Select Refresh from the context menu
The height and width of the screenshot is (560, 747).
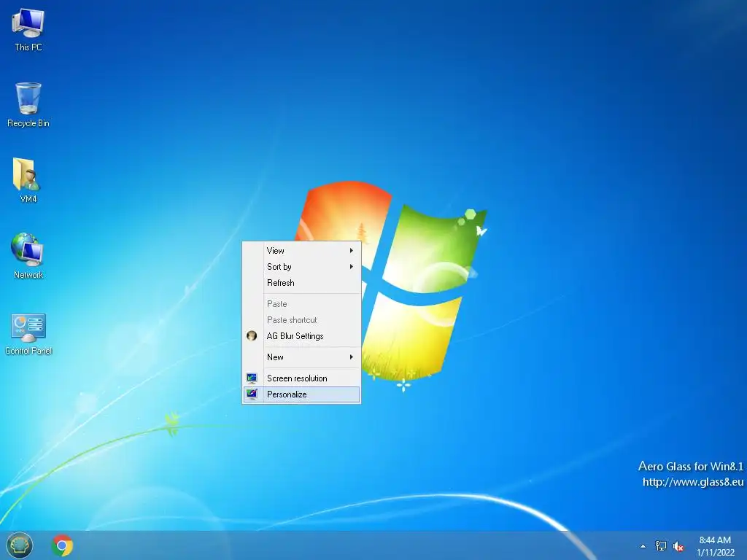point(301,283)
